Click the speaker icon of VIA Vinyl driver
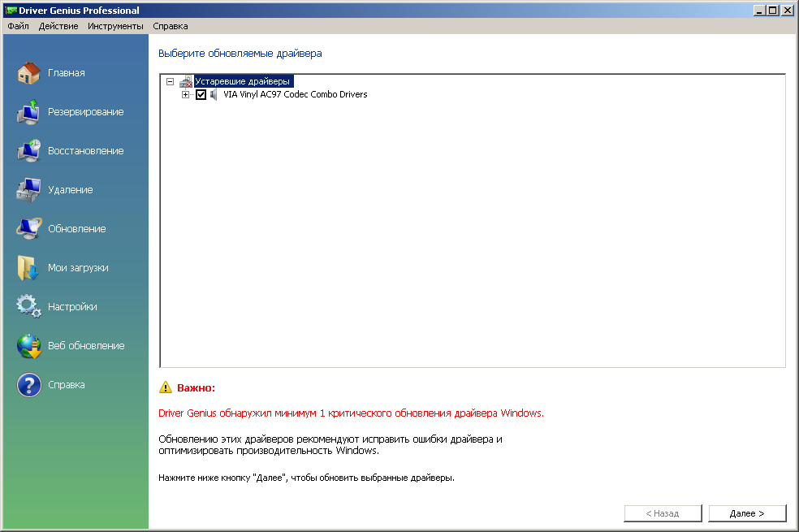Viewport: 799px width, 532px height. click(214, 94)
